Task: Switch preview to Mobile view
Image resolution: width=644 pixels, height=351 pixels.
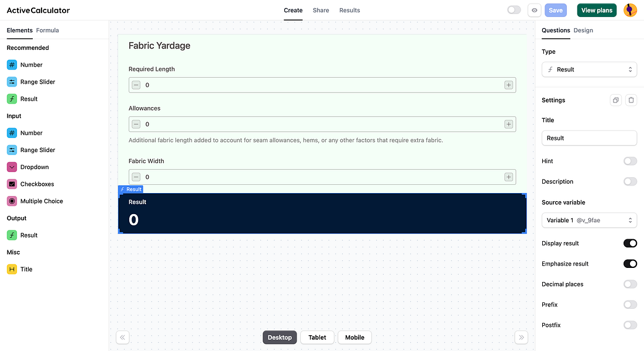Action: pos(354,337)
